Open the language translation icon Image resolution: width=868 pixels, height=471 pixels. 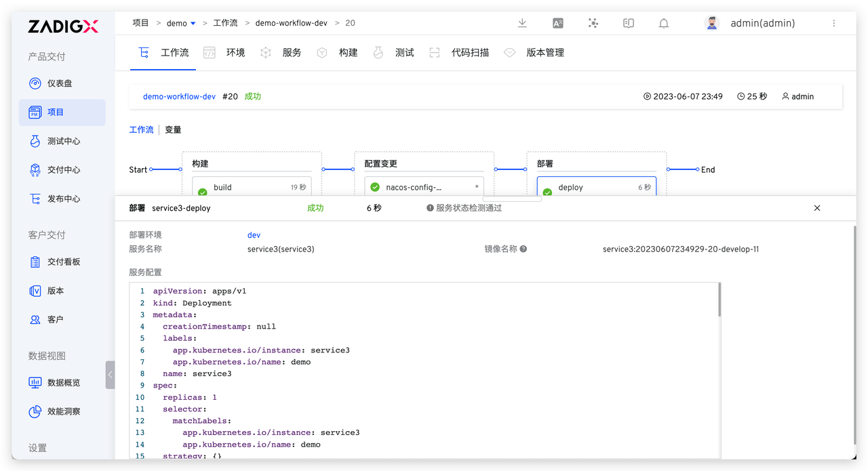pos(558,23)
